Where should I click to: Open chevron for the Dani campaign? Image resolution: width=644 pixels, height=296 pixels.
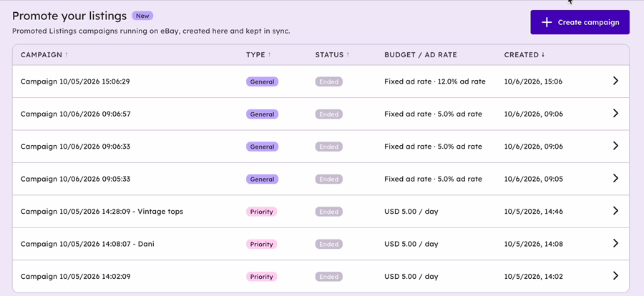tap(615, 244)
